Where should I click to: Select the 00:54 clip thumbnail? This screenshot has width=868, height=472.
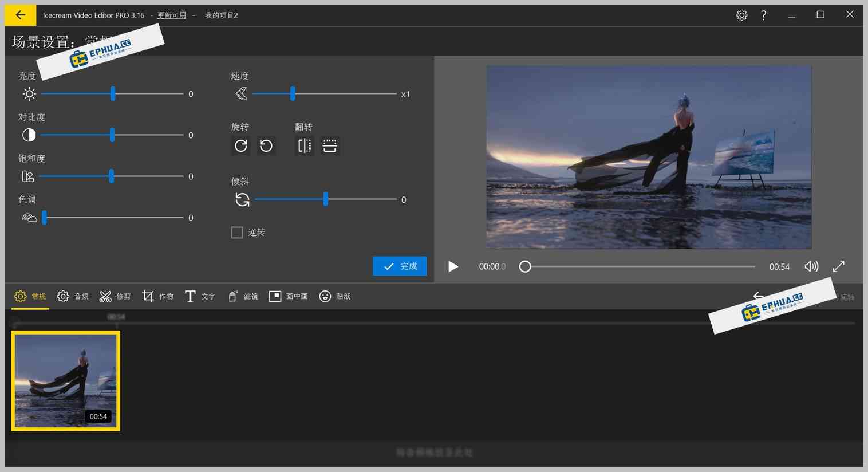[x=65, y=380]
